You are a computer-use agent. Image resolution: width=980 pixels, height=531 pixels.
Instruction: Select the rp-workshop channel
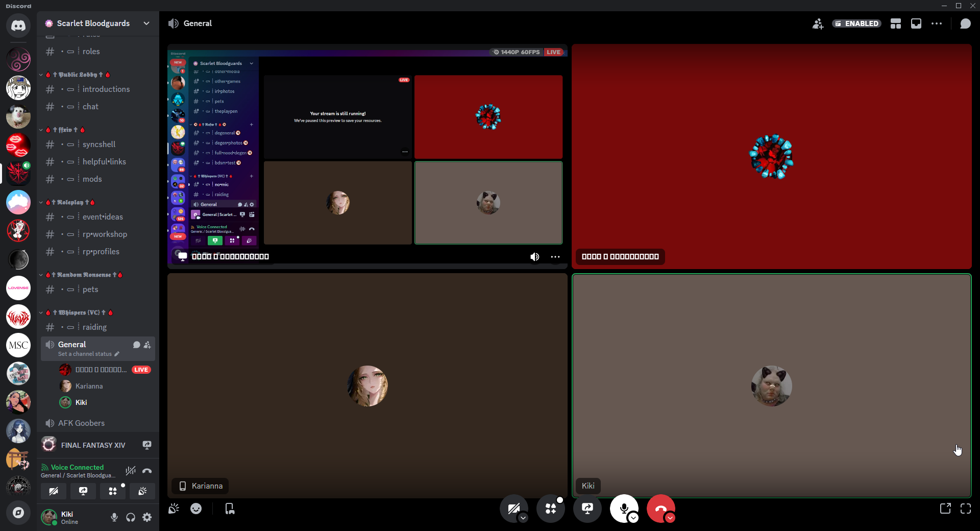[98, 234]
